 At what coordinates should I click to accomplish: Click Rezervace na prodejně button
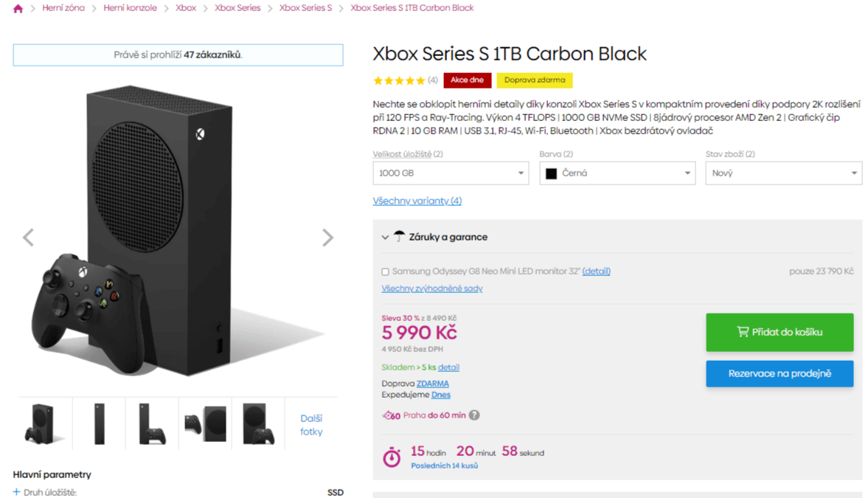tap(780, 373)
